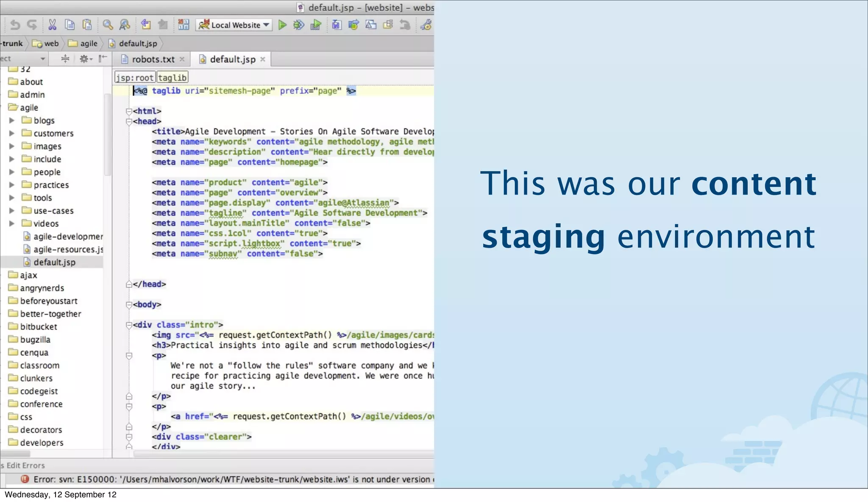Expand the use-cases folder
Viewport: 868px width, 502px height.
12,211
